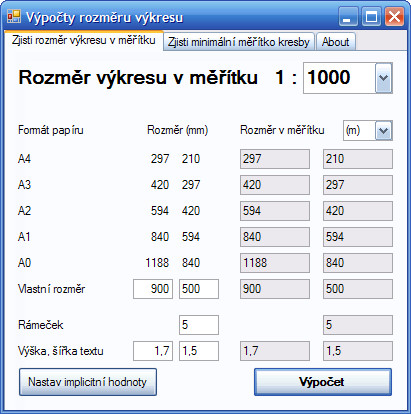Click the Rozměr výkresu v měřítku heading
Viewport: 411px width, 414px height.
(138, 78)
